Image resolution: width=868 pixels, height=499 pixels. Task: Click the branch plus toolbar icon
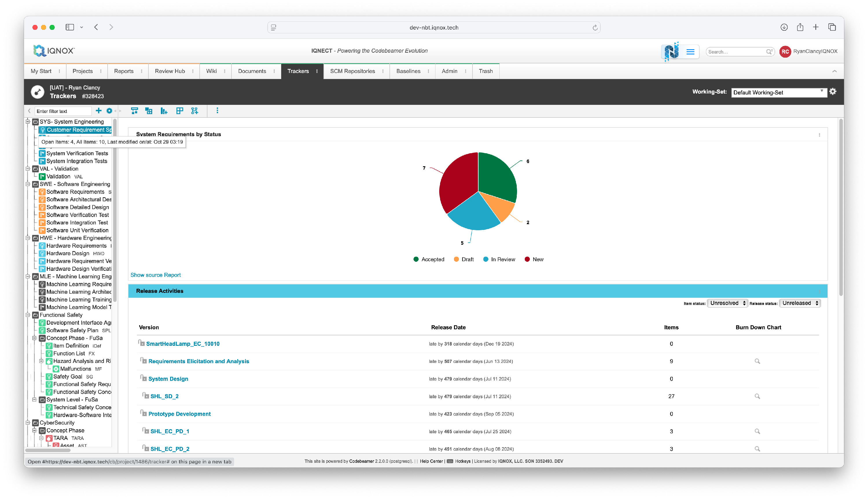(194, 111)
